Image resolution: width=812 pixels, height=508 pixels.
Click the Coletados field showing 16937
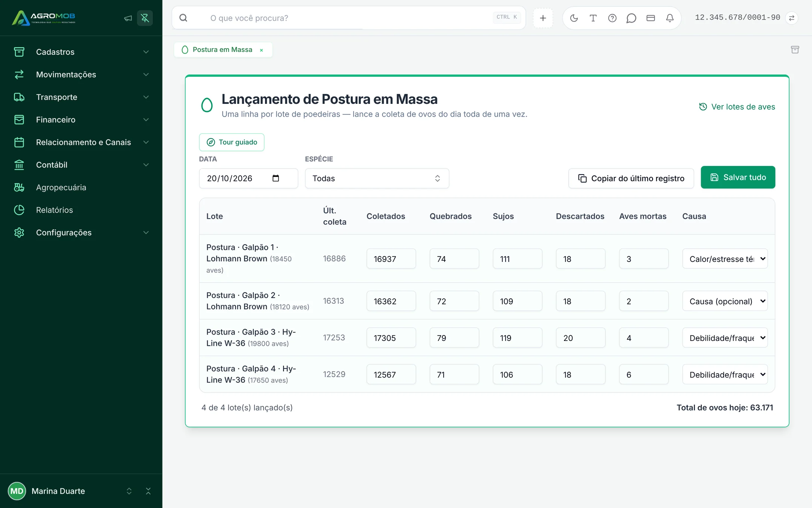tap(391, 259)
